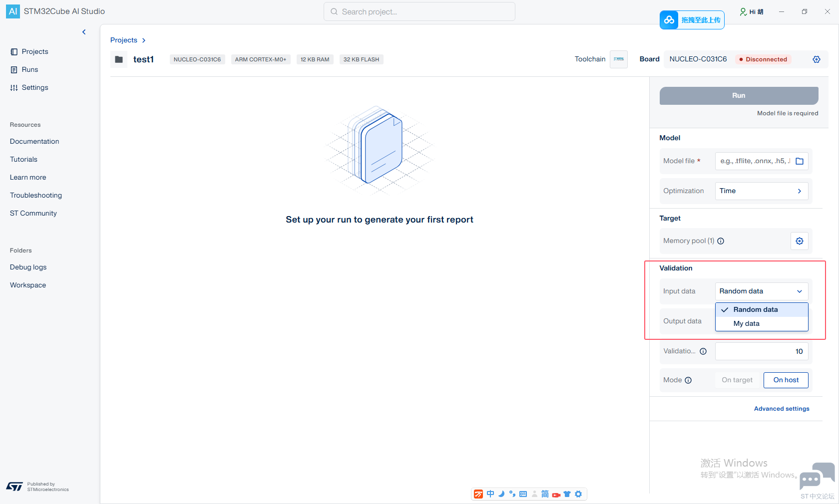Image resolution: width=839 pixels, height=504 pixels.
Task: Click the STM32Cube AI Studio logo icon
Action: point(13,11)
